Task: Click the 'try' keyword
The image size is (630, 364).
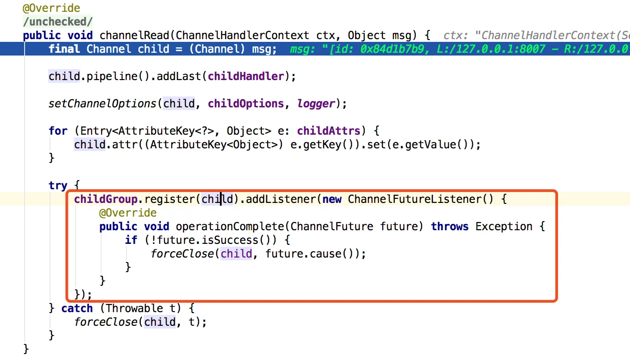Action: pos(58,186)
